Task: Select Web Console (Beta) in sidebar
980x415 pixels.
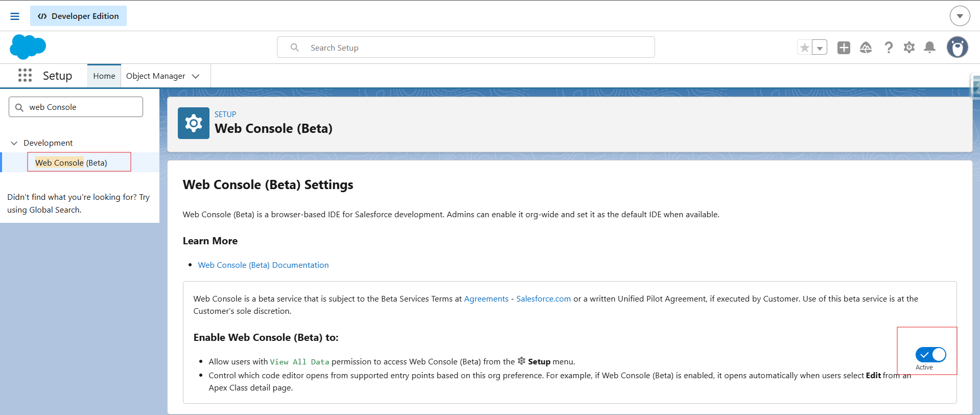Action: point(71,163)
